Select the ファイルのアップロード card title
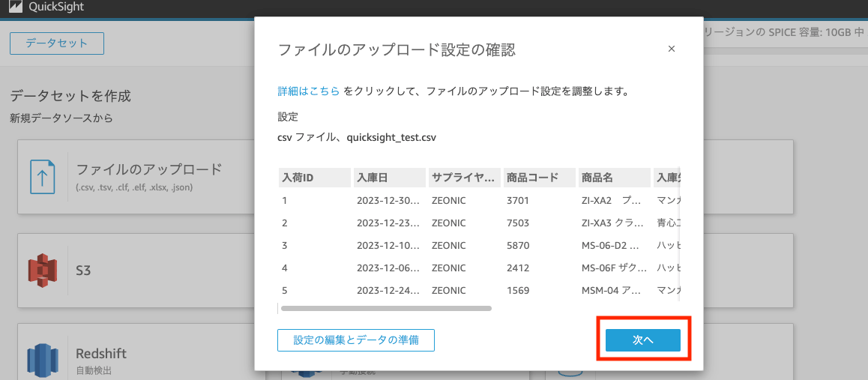This screenshot has width=868, height=380. (x=149, y=169)
